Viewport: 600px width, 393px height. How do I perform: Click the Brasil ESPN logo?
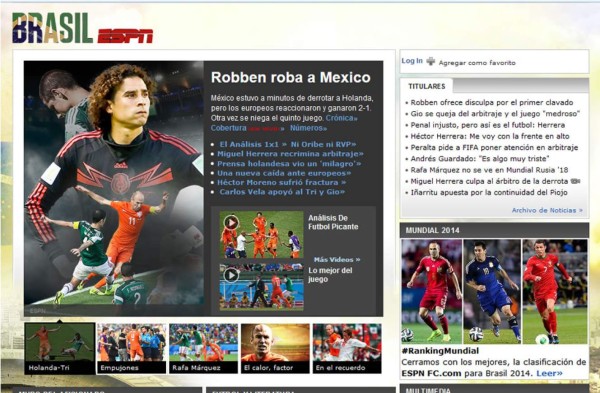pos(82,28)
